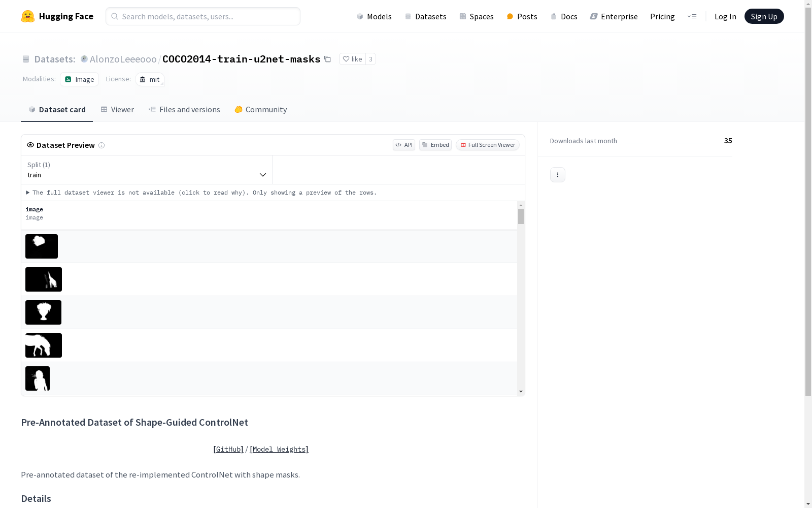Open the API button in preview
812x508 pixels.
(x=404, y=145)
